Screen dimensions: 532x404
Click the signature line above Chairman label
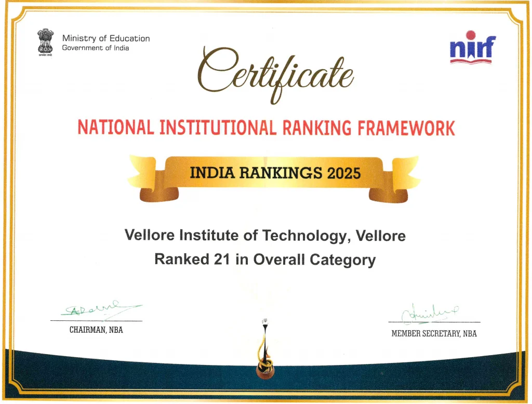pos(96,321)
